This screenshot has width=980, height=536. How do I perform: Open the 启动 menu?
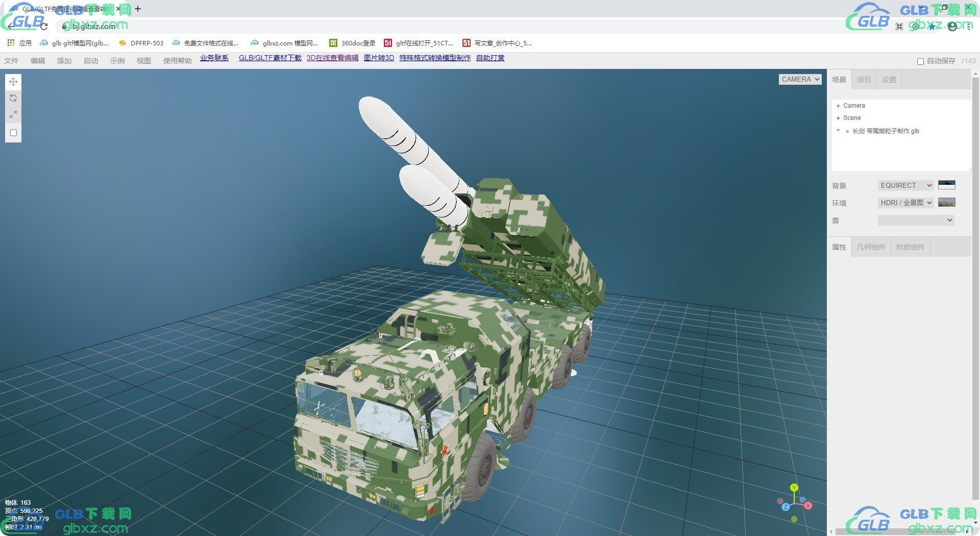(91, 61)
